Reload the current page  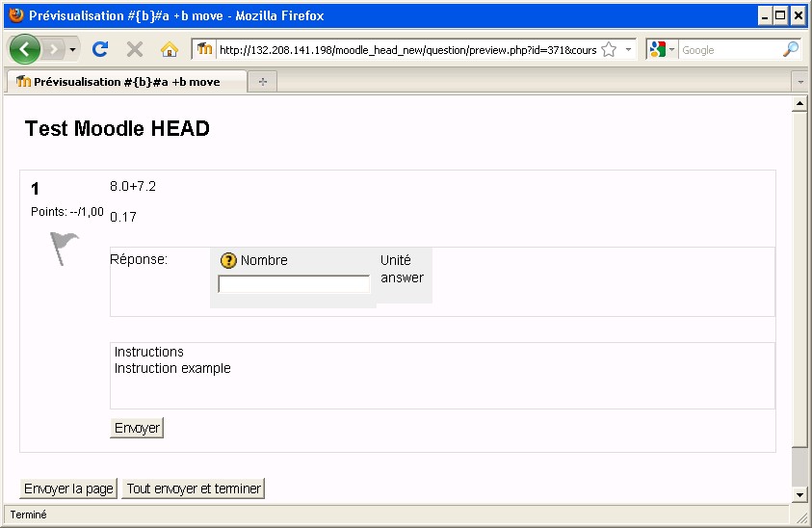(x=100, y=49)
